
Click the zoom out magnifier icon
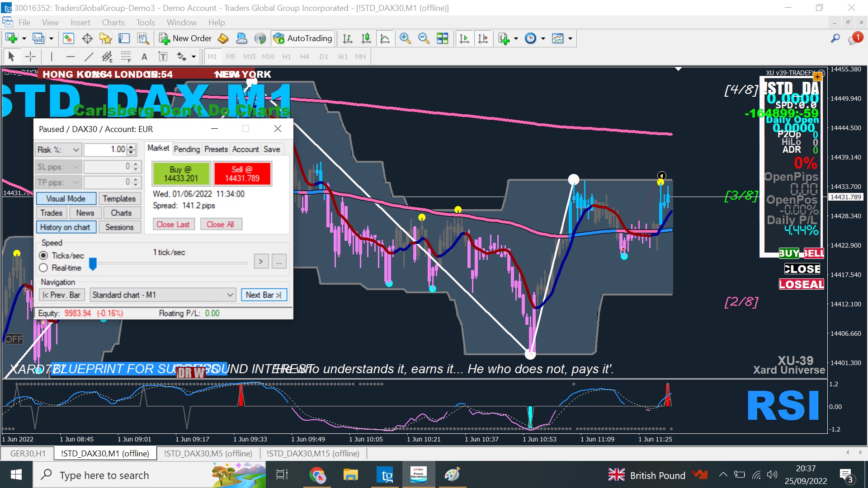424,38
